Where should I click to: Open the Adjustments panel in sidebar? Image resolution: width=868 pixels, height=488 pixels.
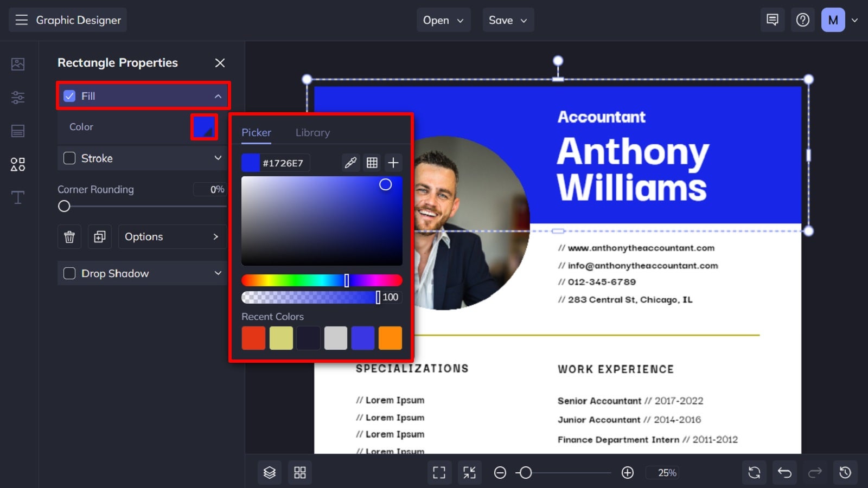pos(18,98)
